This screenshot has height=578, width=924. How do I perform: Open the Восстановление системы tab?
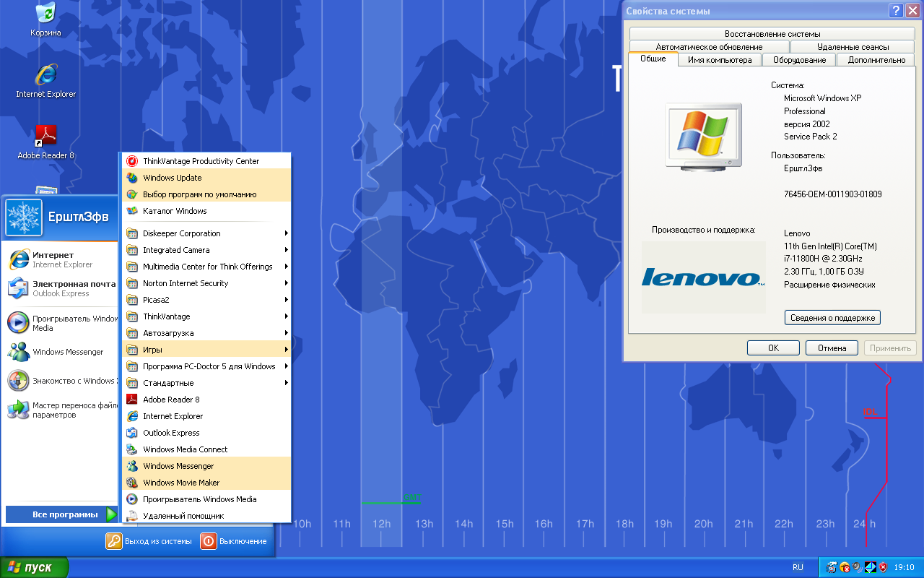click(x=772, y=34)
